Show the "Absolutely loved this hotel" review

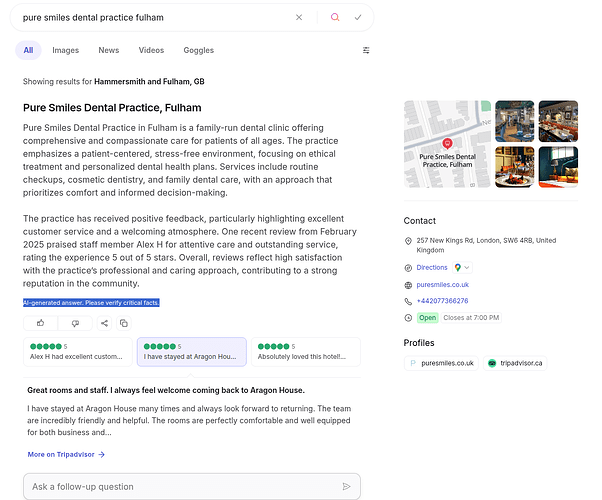[305, 352]
